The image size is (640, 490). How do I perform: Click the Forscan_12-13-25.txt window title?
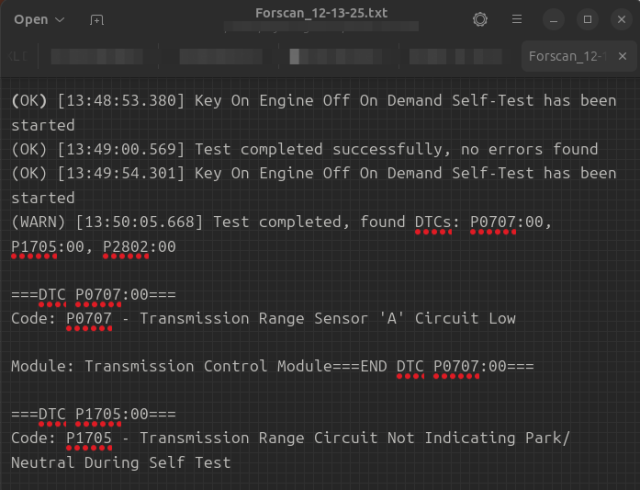319,13
